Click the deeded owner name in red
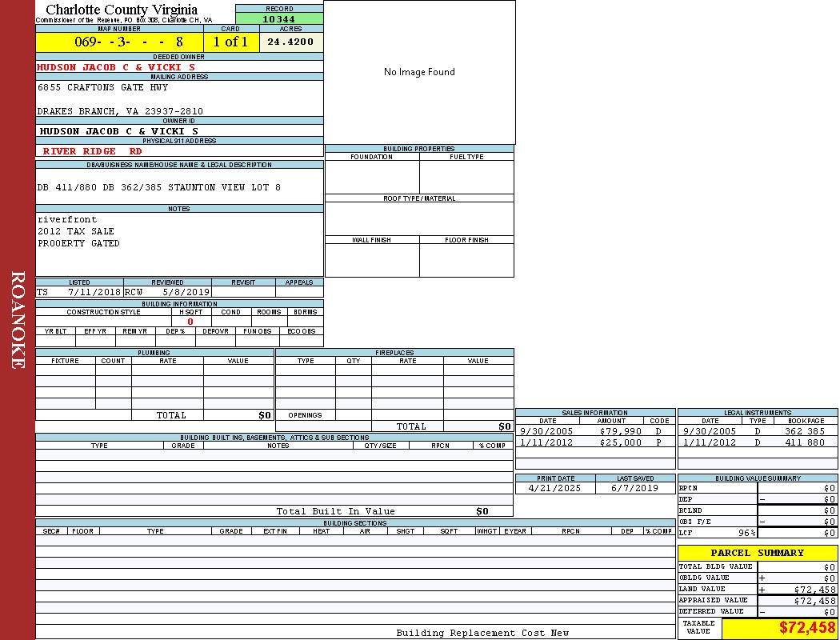The height and width of the screenshot is (640, 840). (x=116, y=67)
